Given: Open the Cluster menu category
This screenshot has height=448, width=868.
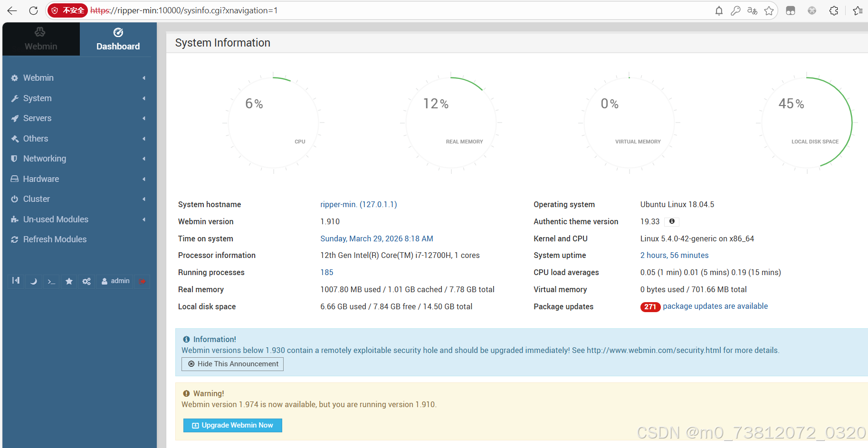Looking at the screenshot, I should (x=78, y=199).
